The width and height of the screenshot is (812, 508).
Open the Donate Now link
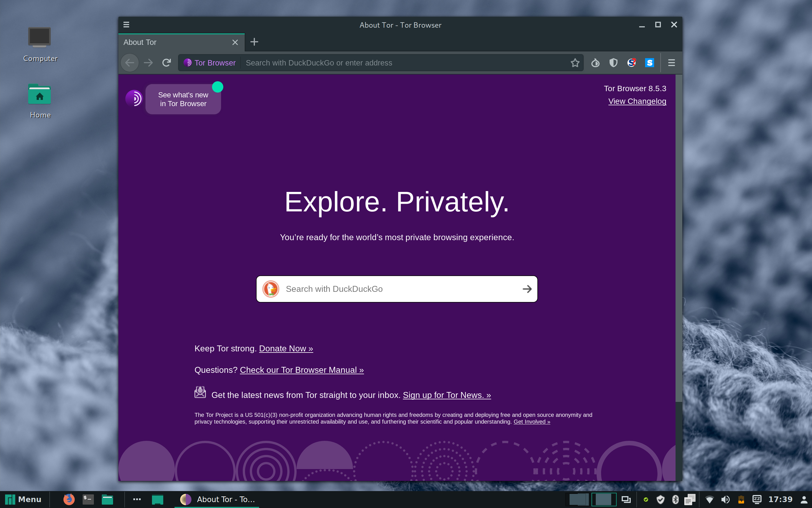point(286,349)
